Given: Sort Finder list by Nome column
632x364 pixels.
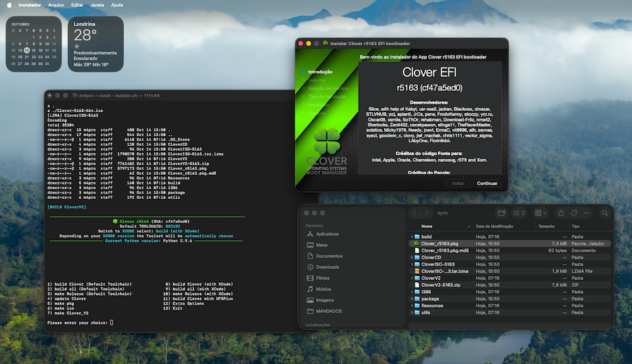Looking at the screenshot, I should (427, 226).
